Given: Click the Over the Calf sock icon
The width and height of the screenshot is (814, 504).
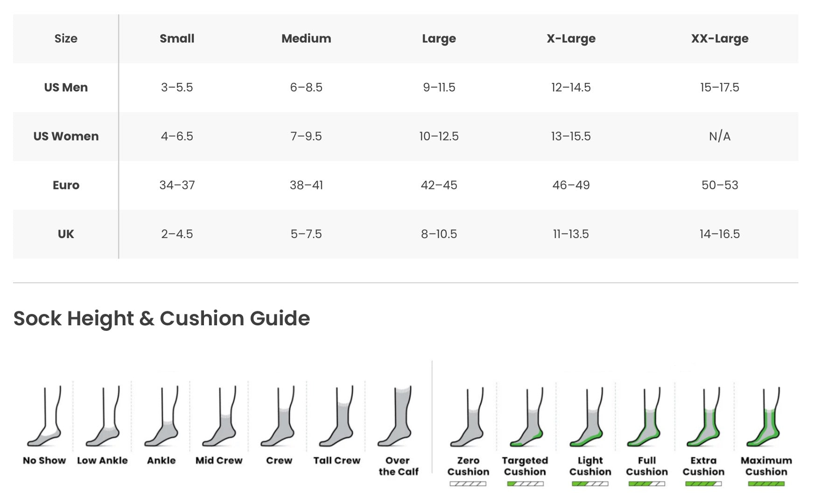Looking at the screenshot, I should point(397,417).
